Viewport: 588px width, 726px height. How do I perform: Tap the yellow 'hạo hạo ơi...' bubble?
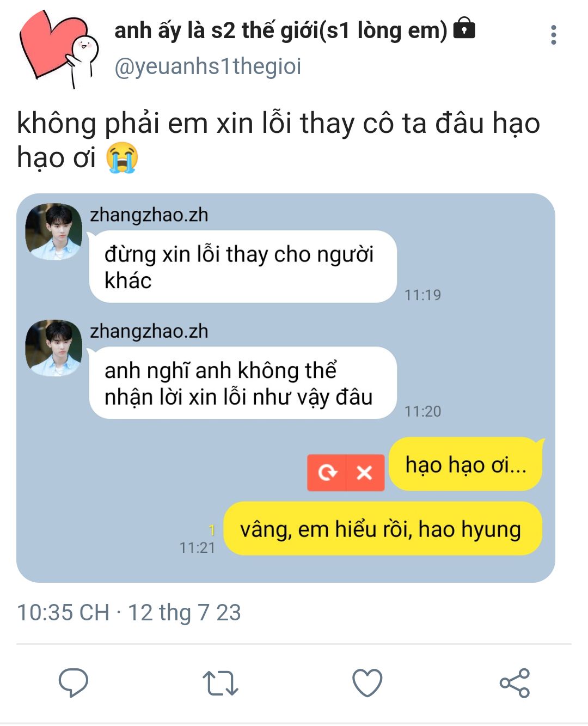(466, 465)
